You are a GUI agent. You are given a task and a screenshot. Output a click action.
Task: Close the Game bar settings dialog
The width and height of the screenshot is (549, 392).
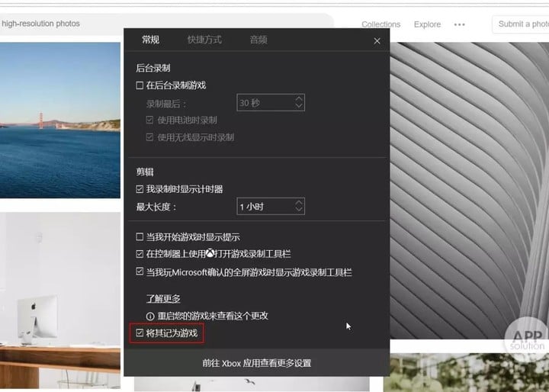377,41
